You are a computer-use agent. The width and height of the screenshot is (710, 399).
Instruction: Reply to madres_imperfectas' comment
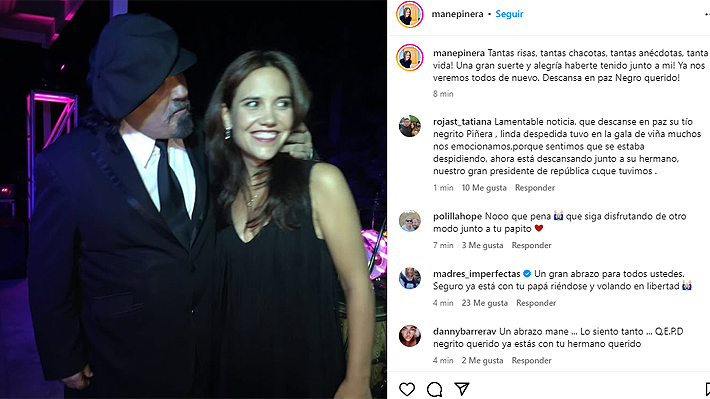coord(536,303)
